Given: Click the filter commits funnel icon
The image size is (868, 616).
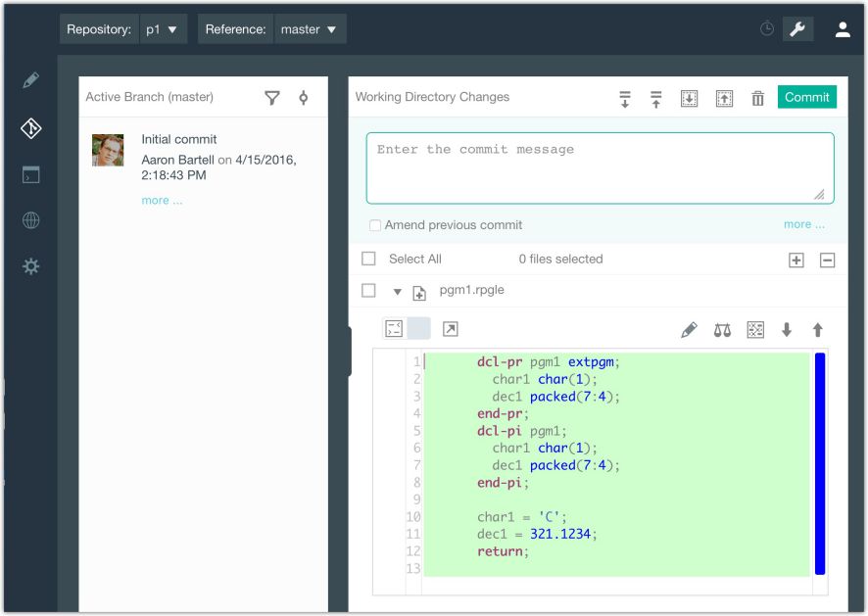Looking at the screenshot, I should click(271, 98).
